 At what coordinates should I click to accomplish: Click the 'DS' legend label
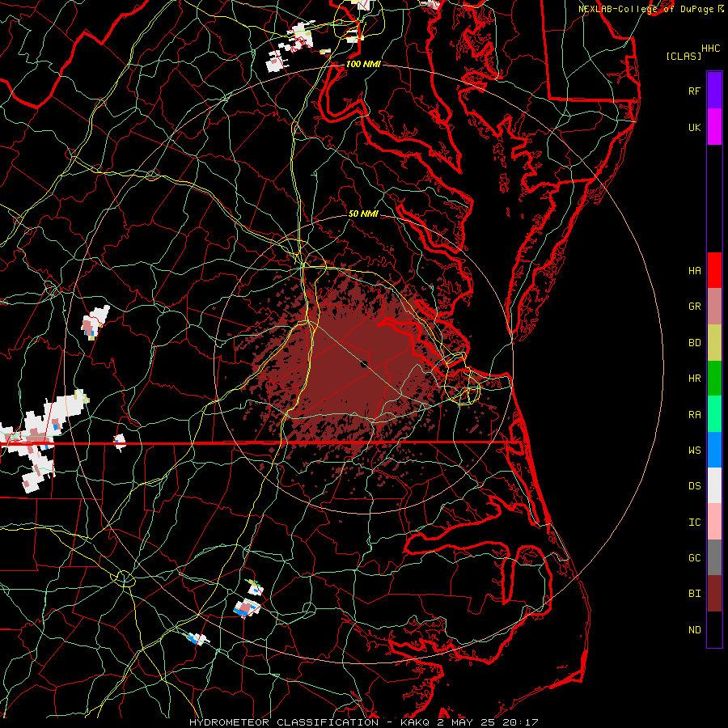(x=694, y=486)
